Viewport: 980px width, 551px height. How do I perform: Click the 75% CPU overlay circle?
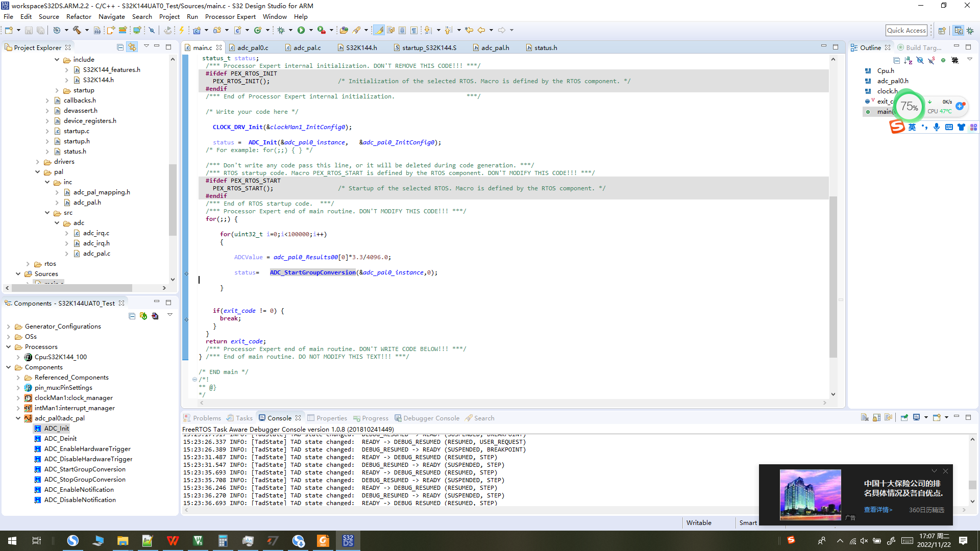coord(909,106)
